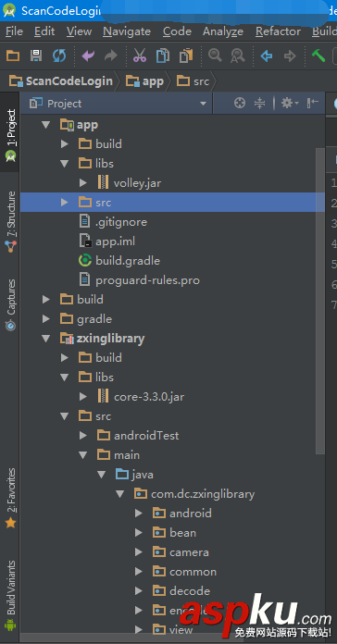Click the Hide panel icon

pyautogui.click(x=313, y=103)
